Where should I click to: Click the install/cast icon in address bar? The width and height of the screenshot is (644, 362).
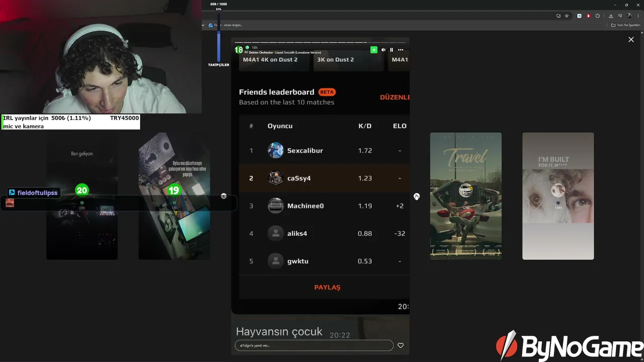pos(558,16)
